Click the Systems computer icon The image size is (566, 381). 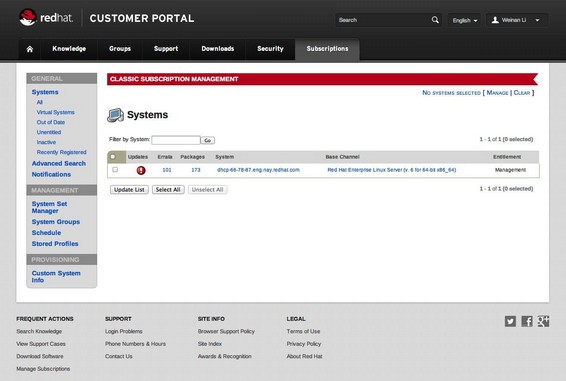tap(115, 115)
